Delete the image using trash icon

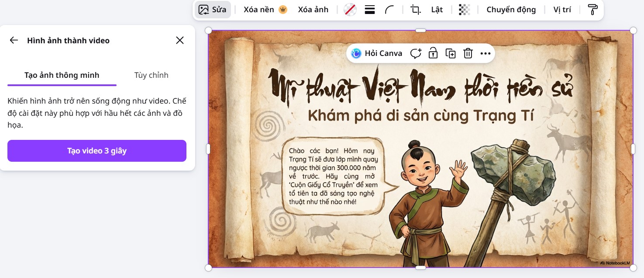[468, 53]
